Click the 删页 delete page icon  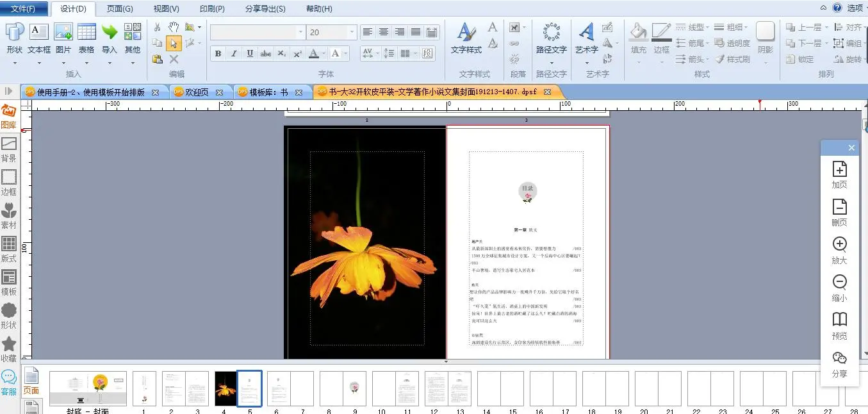click(839, 212)
